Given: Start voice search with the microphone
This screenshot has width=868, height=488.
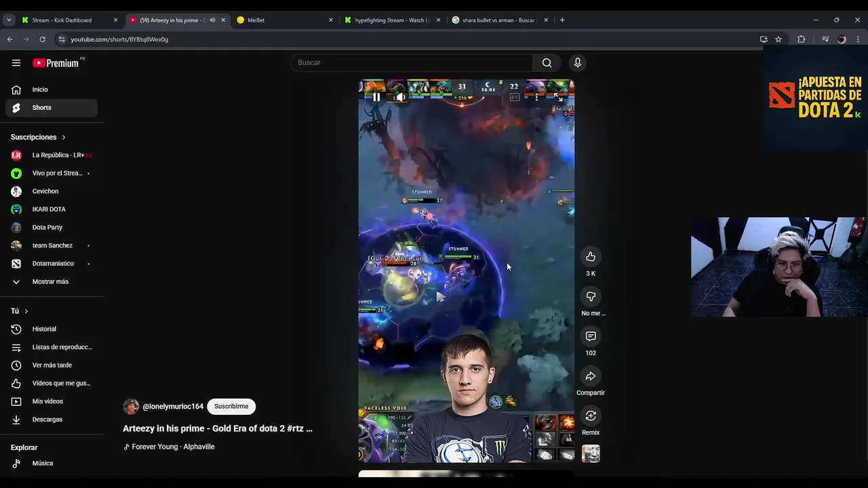Looking at the screenshot, I should [x=578, y=62].
